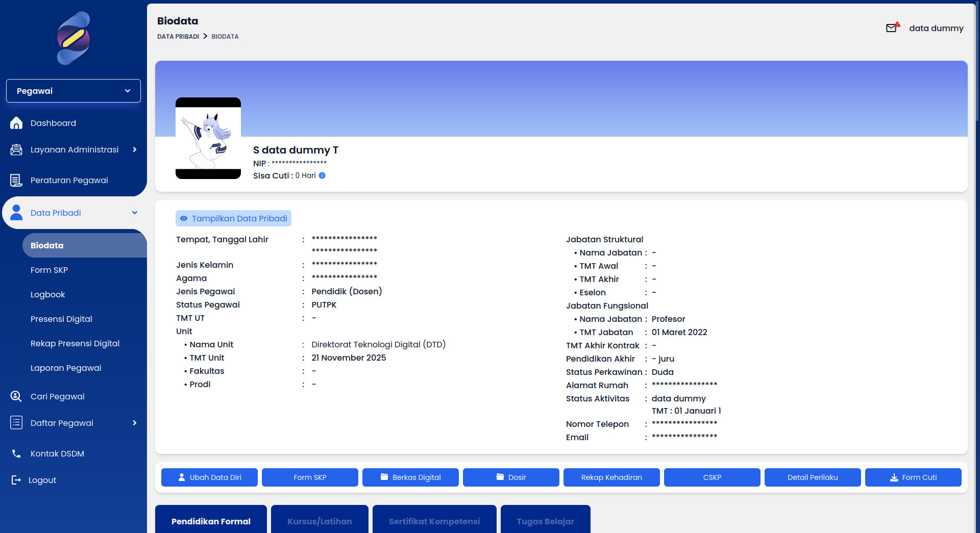Click 'Direktorat Teknologi Digital (DTD)' value
The image size is (980, 533).
point(379,344)
